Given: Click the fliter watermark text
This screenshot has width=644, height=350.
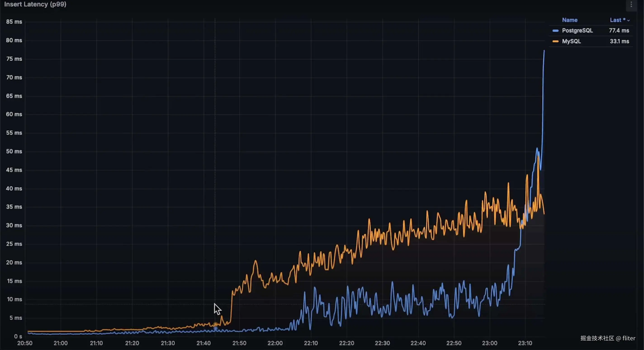Looking at the screenshot, I should tap(628, 338).
